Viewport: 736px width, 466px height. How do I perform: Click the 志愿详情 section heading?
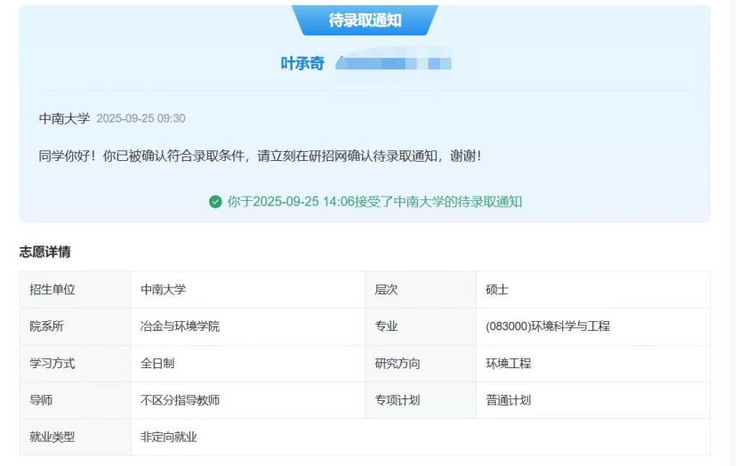[45, 252]
